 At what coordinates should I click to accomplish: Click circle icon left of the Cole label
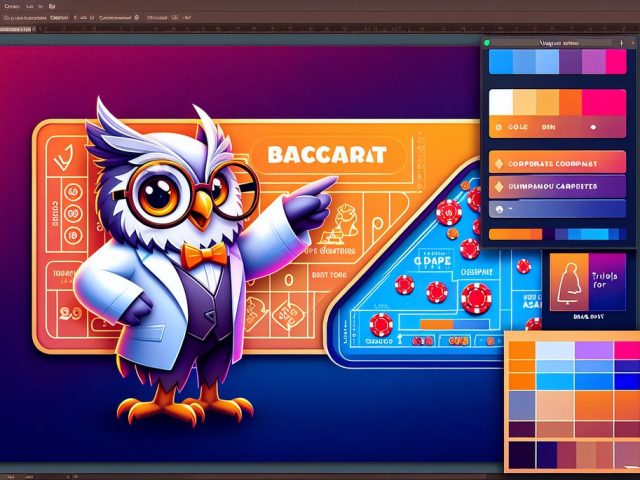497,129
